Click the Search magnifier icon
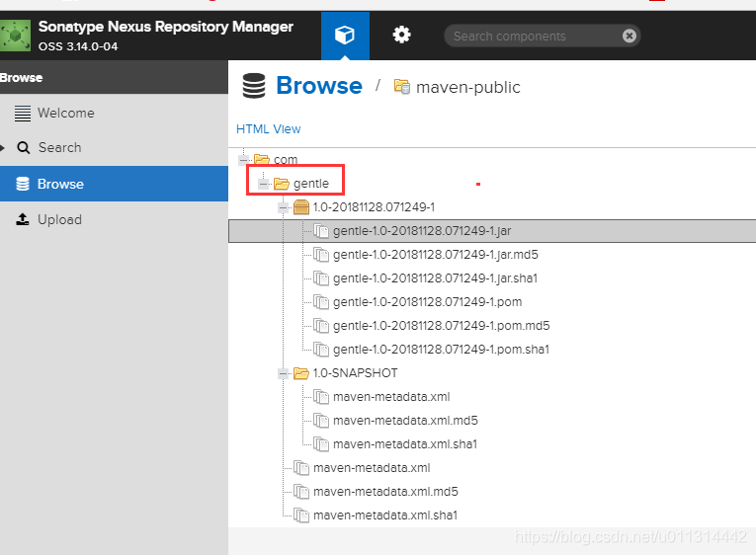Screen dimensions: 756x555 [x=23, y=147]
